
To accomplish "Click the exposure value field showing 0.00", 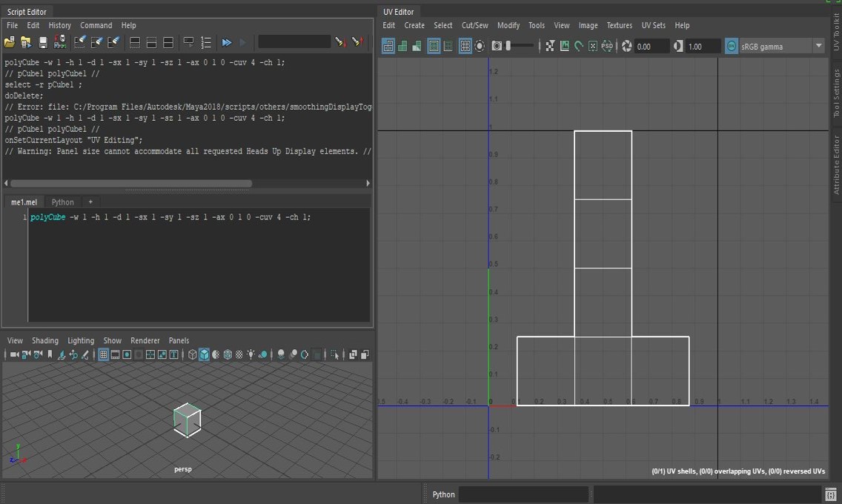I will 651,46.
